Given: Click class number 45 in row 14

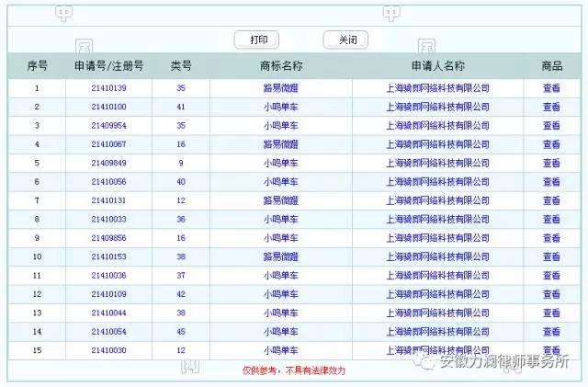Looking at the screenshot, I should tap(181, 332).
